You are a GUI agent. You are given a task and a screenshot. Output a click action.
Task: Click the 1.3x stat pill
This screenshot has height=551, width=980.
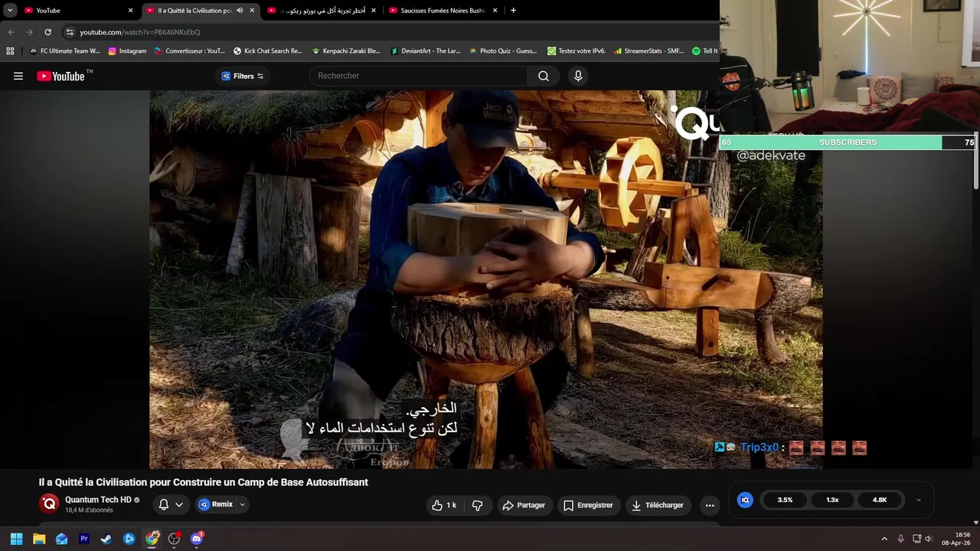(832, 500)
